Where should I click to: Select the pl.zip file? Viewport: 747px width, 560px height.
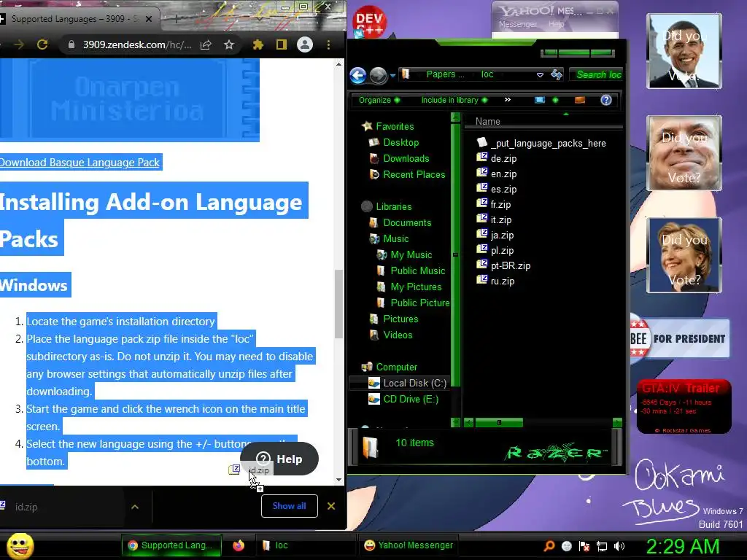pyautogui.click(x=495, y=250)
